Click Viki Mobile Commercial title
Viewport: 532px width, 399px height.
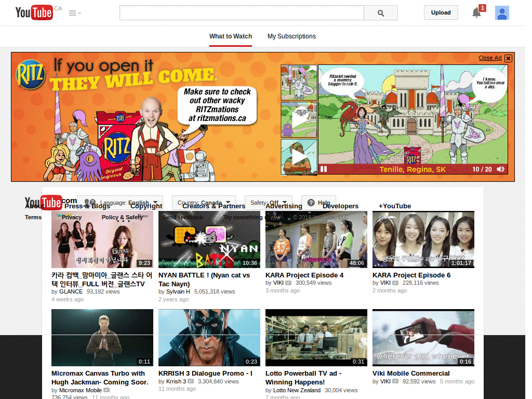coord(411,373)
